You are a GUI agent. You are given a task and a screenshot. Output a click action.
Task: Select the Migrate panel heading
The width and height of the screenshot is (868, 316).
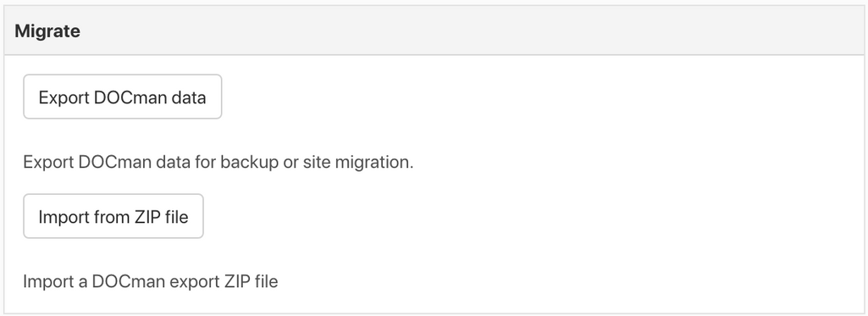pos(47,31)
